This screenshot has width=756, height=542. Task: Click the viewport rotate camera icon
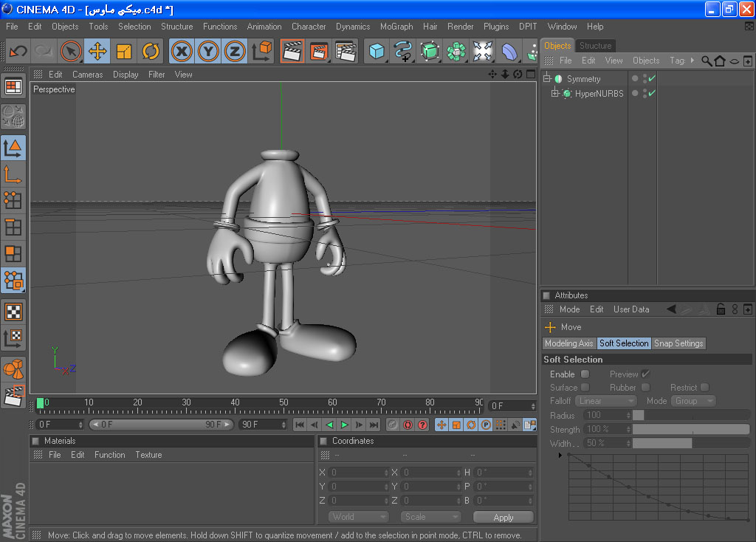point(518,75)
